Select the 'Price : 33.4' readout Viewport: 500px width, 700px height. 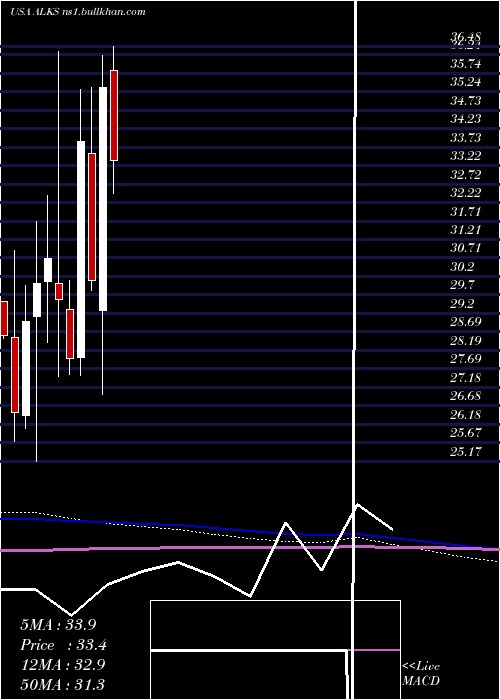63,645
